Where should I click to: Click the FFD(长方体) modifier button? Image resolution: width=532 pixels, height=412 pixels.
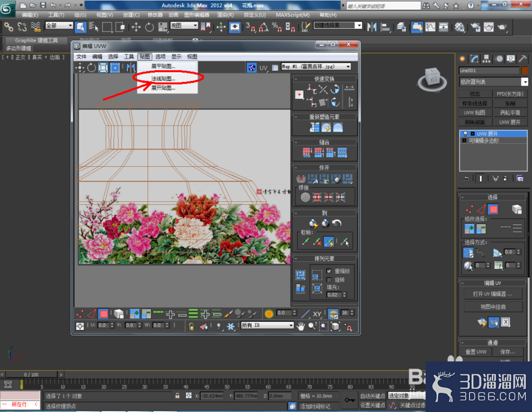(x=510, y=94)
